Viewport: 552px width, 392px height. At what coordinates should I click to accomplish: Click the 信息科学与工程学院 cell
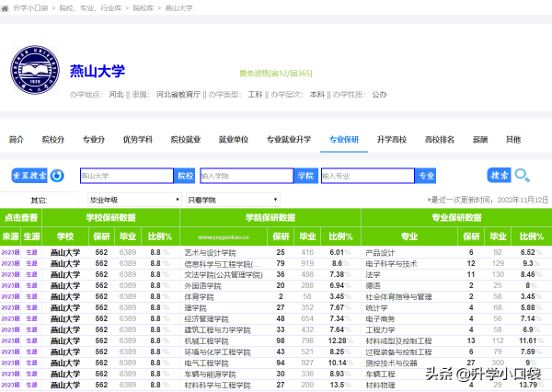(223, 263)
